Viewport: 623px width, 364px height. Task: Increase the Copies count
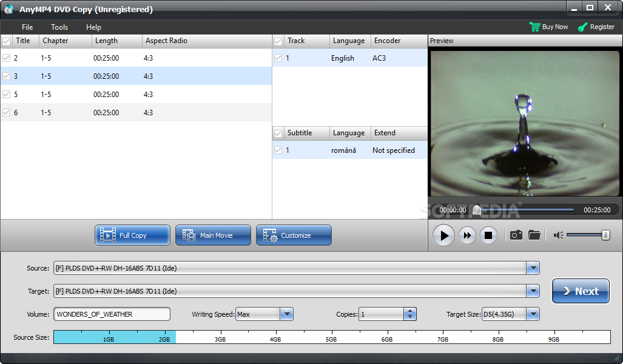click(x=410, y=311)
